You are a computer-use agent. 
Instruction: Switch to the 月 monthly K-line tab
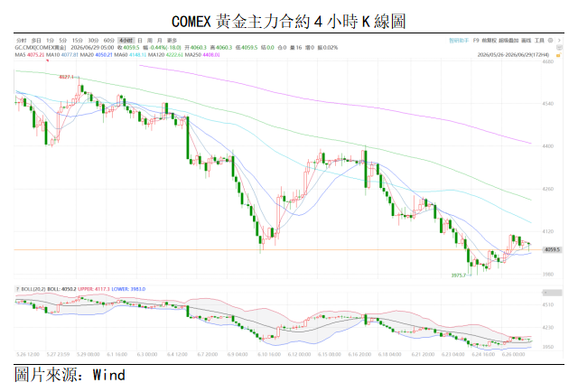[160, 41]
